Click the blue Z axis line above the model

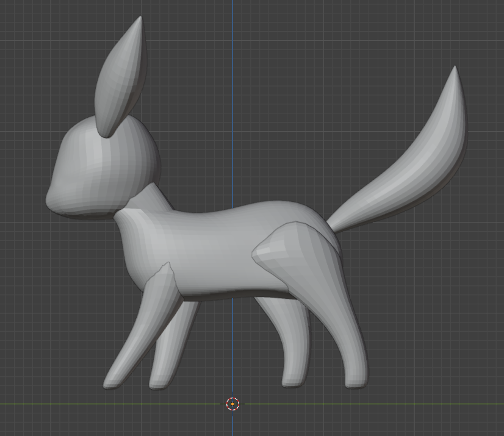click(232, 61)
